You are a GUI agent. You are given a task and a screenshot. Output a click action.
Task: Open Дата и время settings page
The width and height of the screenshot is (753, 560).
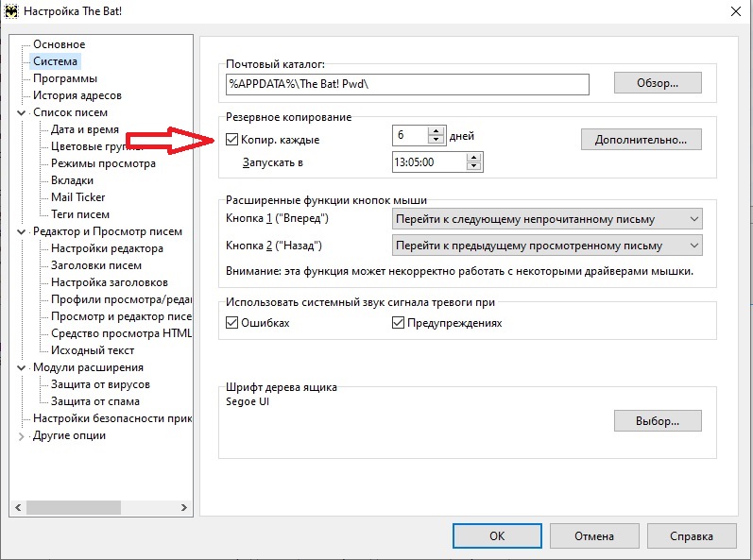pos(85,129)
